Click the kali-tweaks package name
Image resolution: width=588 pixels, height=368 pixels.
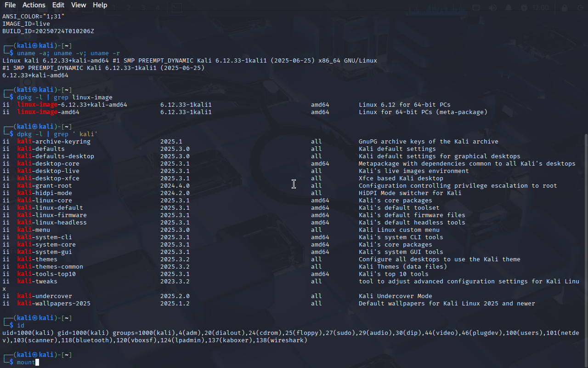37,282
